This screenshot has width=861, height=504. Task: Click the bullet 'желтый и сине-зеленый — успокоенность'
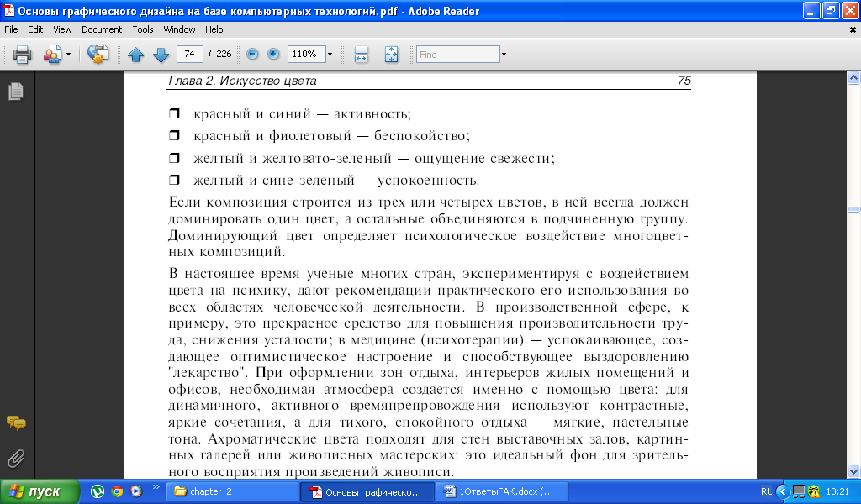[336, 181]
